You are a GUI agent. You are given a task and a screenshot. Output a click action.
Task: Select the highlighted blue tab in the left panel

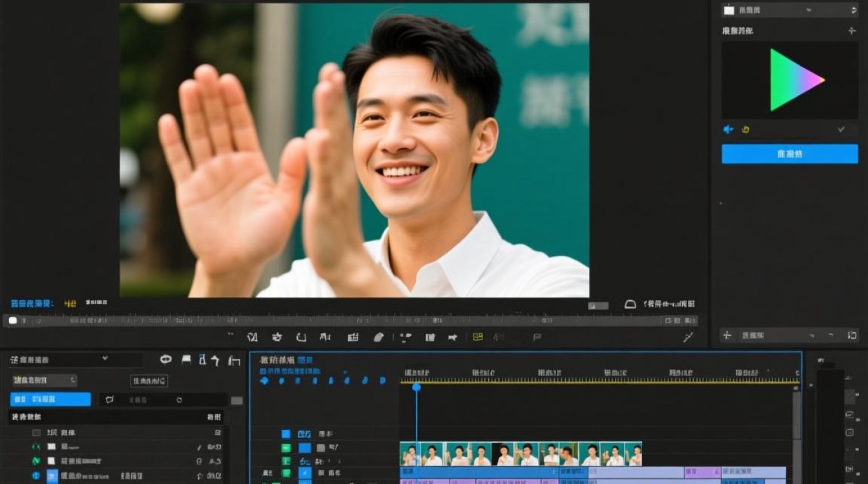(50, 399)
